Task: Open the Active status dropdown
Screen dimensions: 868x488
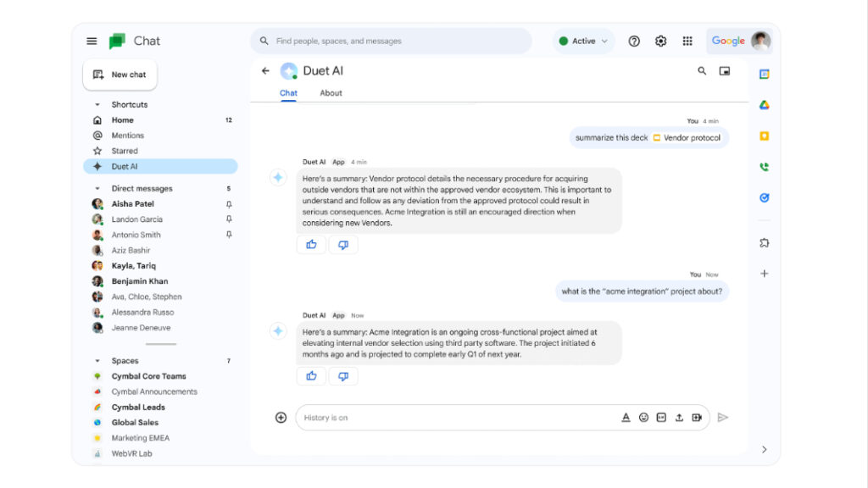Action: coord(583,41)
